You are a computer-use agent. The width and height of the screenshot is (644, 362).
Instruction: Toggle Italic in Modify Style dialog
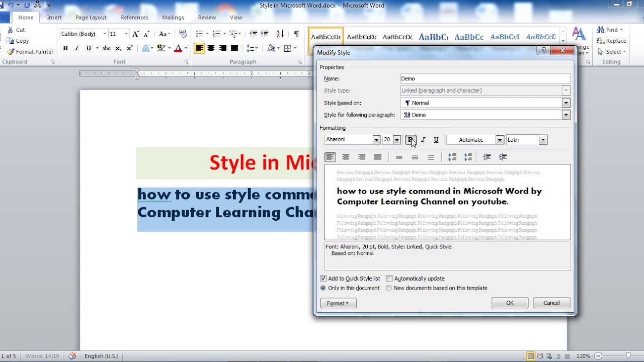pyautogui.click(x=423, y=140)
